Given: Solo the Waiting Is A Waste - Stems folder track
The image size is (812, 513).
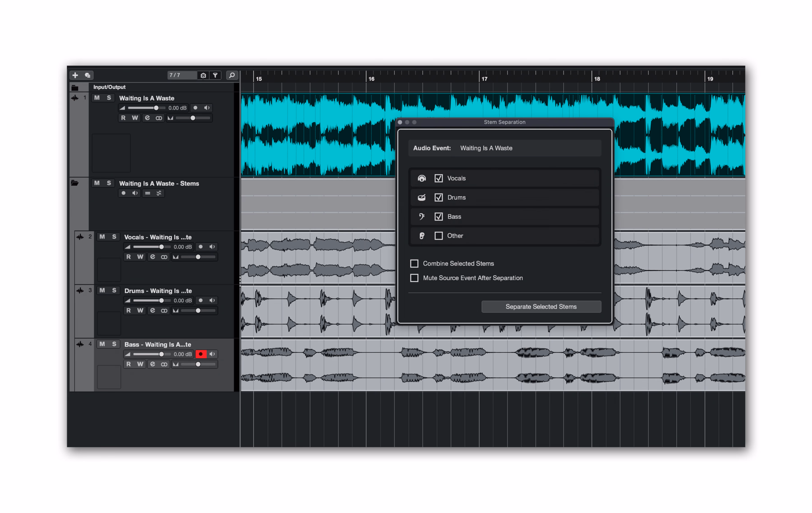Looking at the screenshot, I should (x=109, y=183).
